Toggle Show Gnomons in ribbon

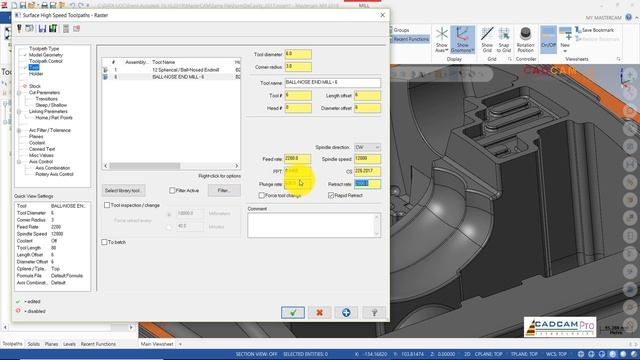462,40
